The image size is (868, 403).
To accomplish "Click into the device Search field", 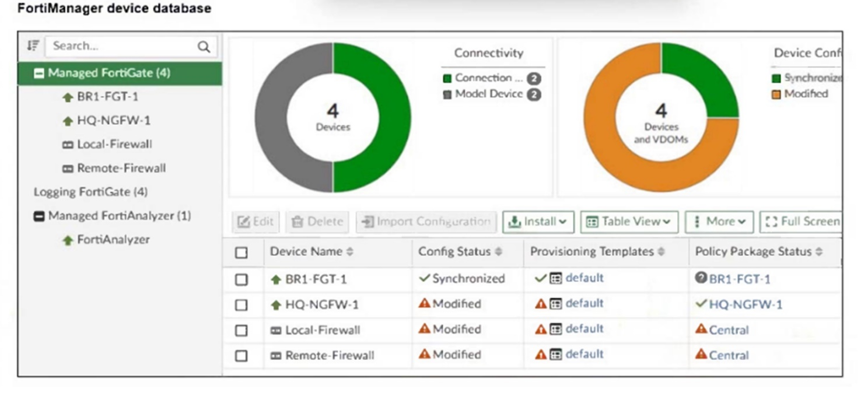I will pos(123,46).
